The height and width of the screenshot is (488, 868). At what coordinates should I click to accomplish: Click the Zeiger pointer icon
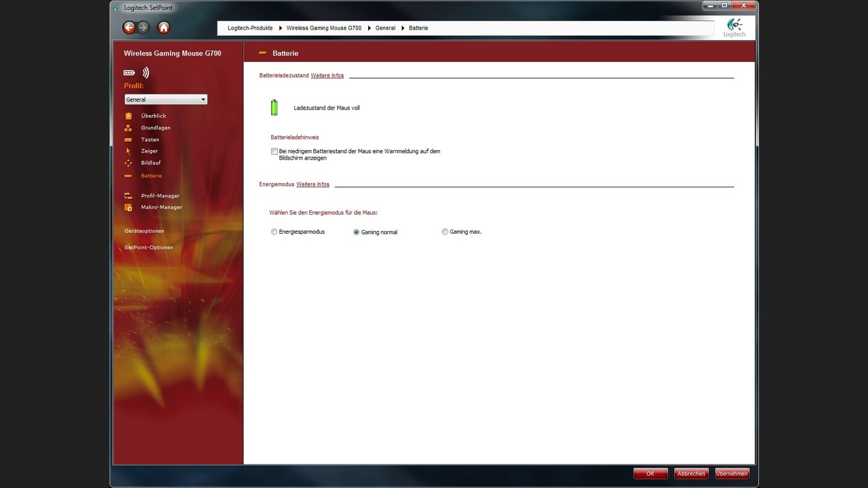(128, 151)
